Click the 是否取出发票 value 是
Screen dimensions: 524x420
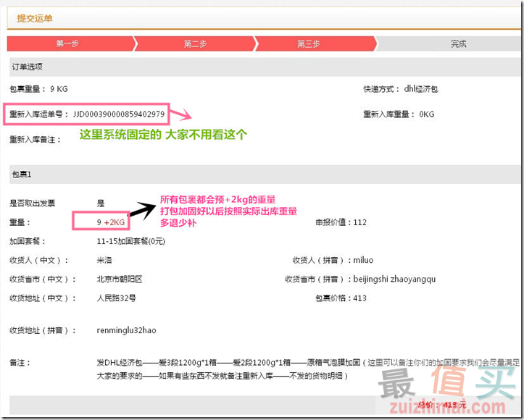click(x=101, y=203)
